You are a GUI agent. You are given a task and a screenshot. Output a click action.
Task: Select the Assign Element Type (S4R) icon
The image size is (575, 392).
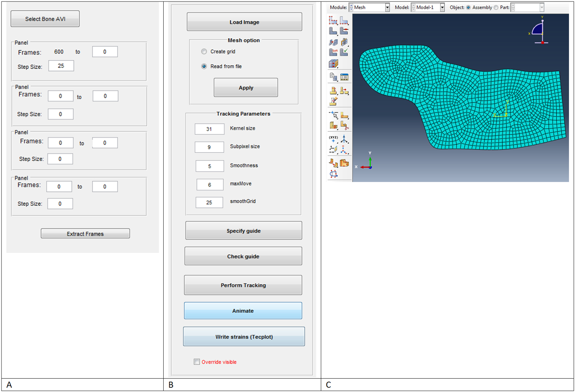coord(333,52)
